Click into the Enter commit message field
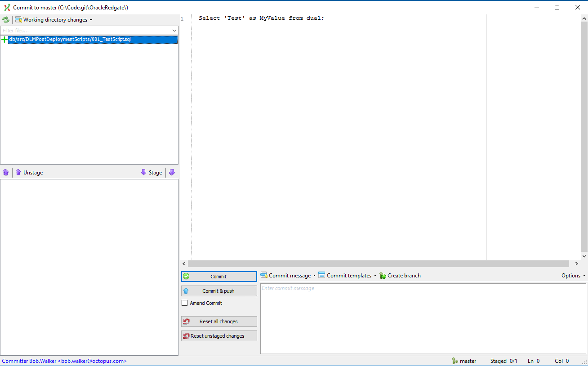The width and height of the screenshot is (588, 366). [x=423, y=318]
